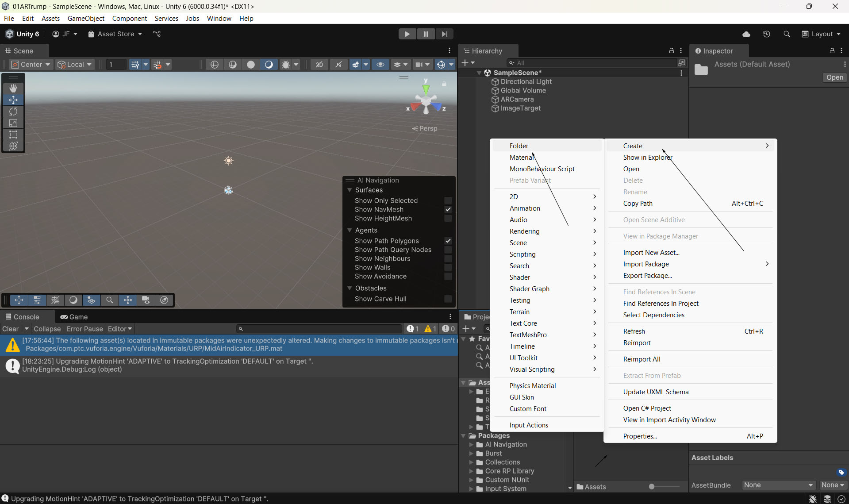
Task: Click the Clear console button
Action: 10,329
